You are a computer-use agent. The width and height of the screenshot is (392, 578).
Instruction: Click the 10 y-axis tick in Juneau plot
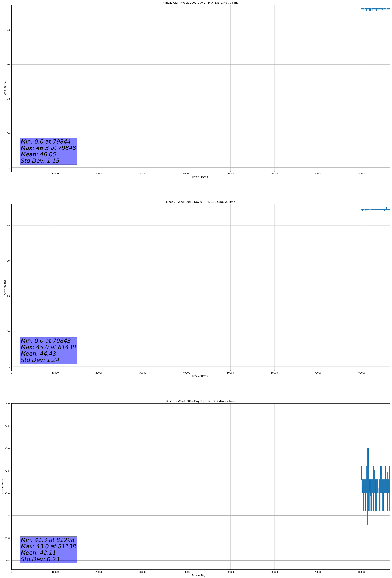pyautogui.click(x=9, y=332)
